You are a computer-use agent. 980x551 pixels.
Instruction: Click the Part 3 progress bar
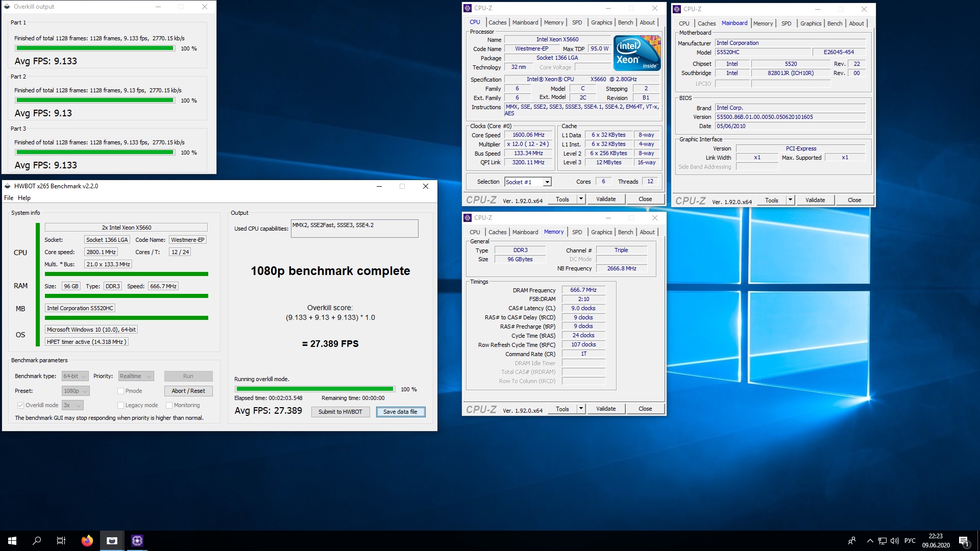[x=95, y=153]
